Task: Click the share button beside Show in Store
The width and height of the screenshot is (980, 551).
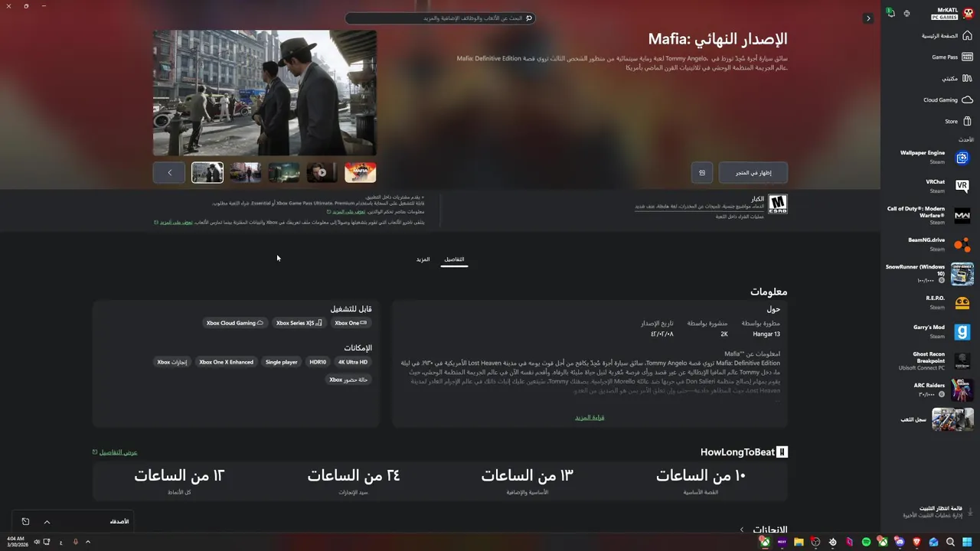Action: pyautogui.click(x=702, y=173)
